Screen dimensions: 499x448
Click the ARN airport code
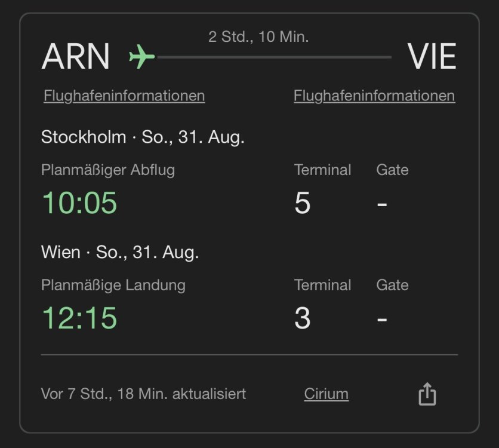(76, 57)
